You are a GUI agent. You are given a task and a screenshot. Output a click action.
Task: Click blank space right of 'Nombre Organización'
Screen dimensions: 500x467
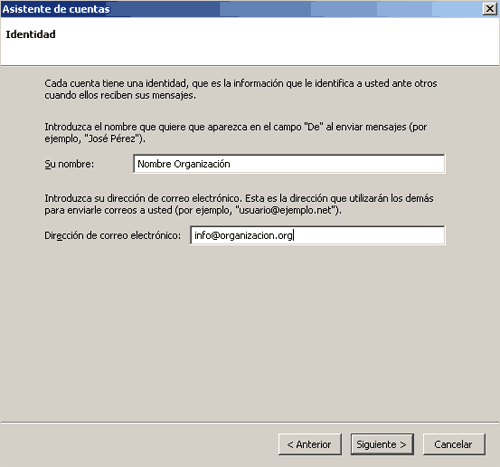(x=337, y=164)
